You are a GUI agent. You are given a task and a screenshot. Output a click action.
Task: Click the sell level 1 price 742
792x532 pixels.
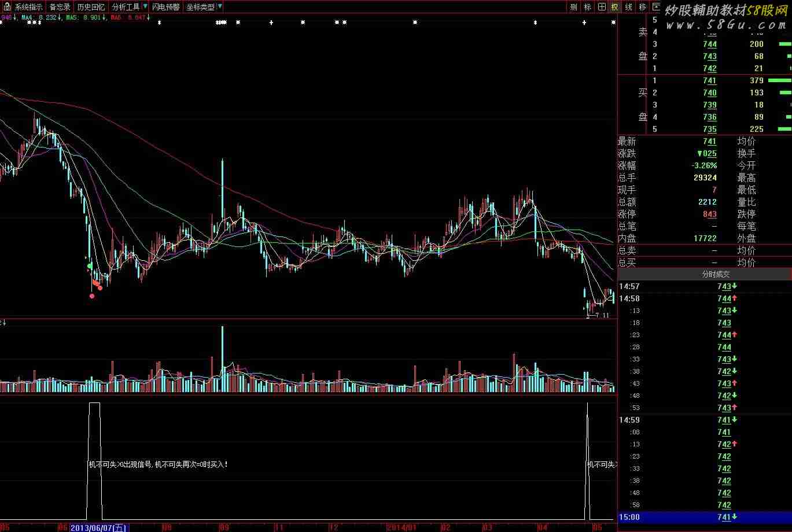pos(709,68)
